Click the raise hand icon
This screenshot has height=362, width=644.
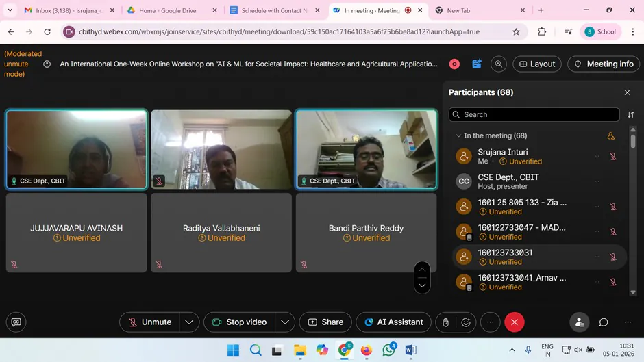coord(446,322)
